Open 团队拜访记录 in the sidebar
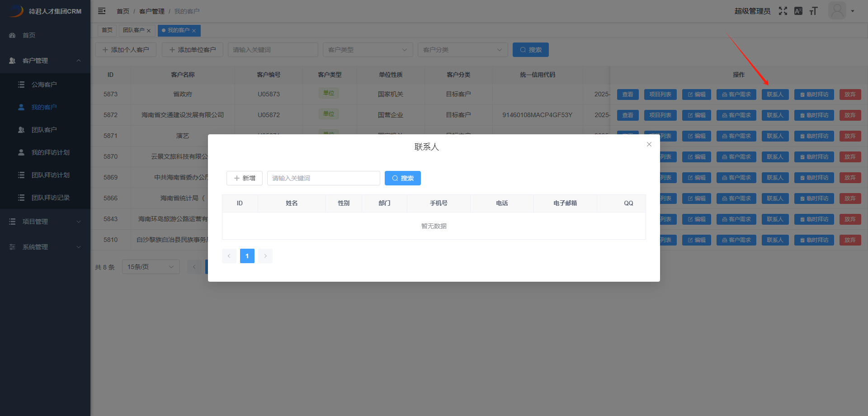 45,198
